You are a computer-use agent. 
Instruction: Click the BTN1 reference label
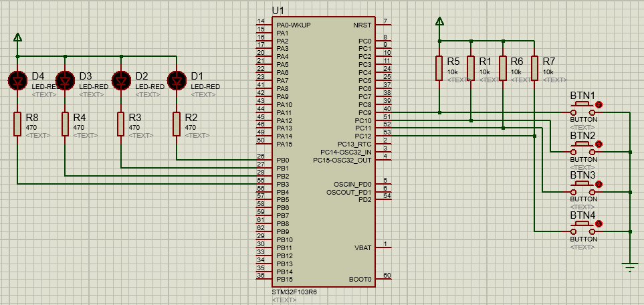582,96
